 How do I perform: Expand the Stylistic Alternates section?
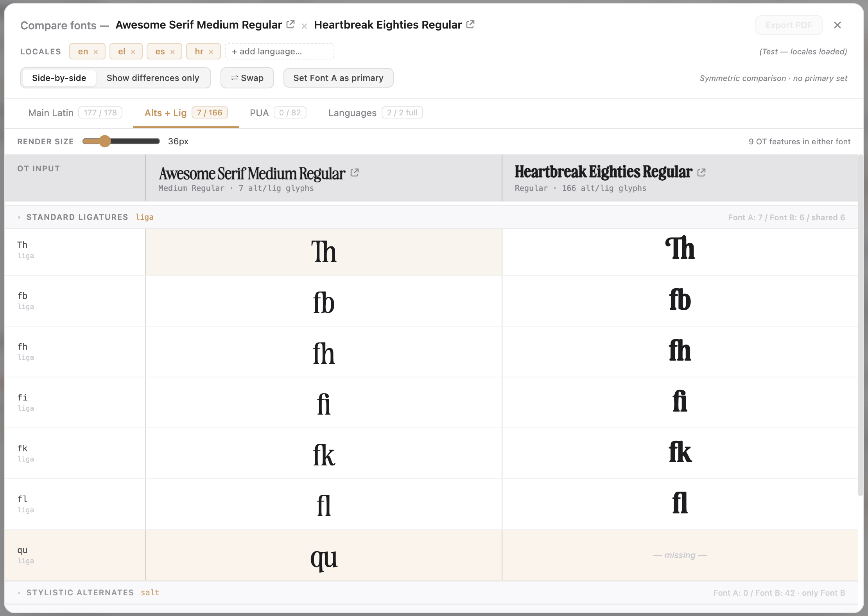[x=19, y=593]
